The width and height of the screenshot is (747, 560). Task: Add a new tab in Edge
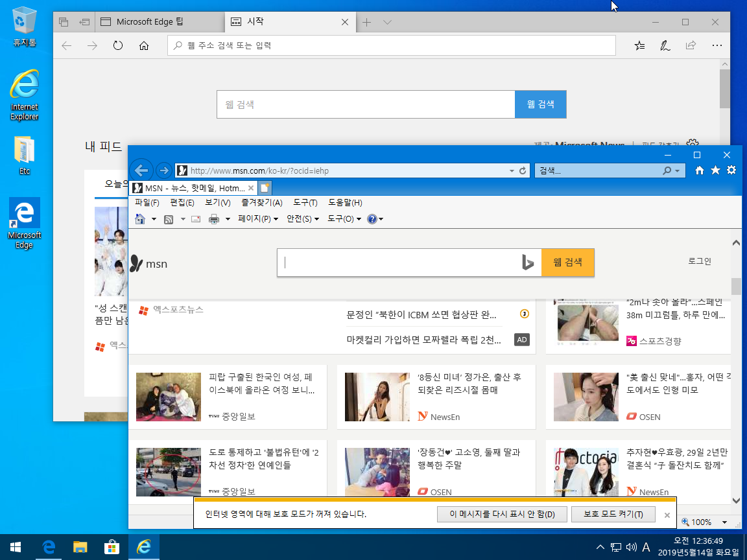point(366,22)
